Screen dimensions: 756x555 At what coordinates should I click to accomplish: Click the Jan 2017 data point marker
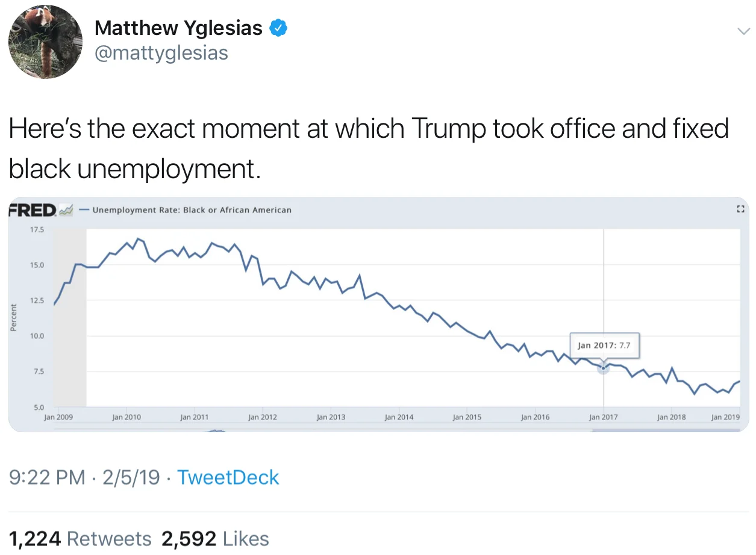(x=603, y=368)
